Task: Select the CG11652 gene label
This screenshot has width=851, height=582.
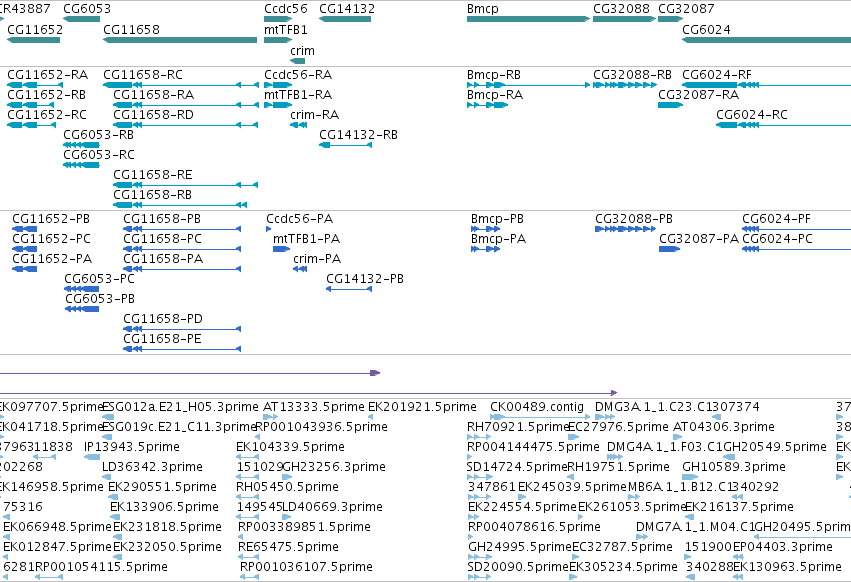Action: click(35, 30)
